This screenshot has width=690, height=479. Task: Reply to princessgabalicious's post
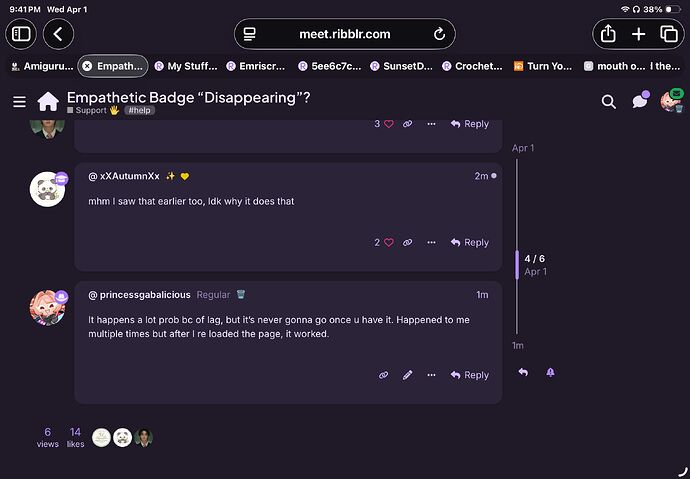click(470, 375)
